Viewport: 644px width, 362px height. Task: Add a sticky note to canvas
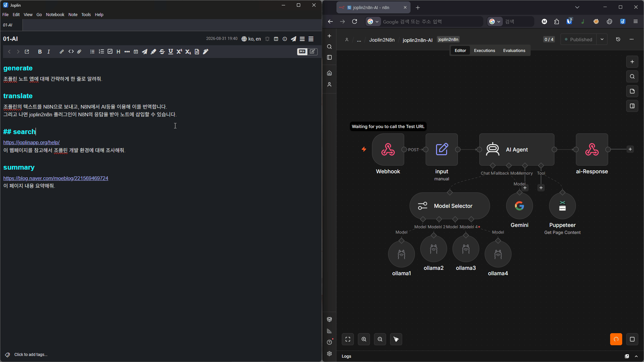point(632,91)
